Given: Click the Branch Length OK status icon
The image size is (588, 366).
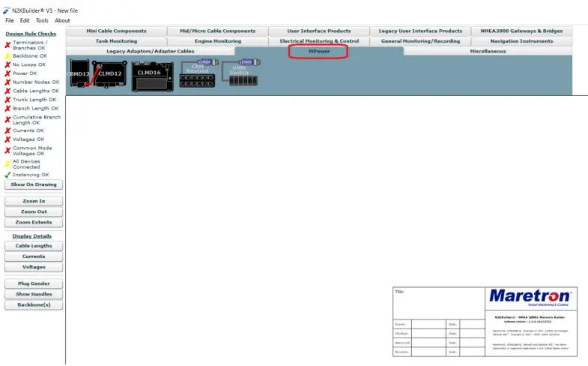Looking at the screenshot, I should tap(7, 109).
